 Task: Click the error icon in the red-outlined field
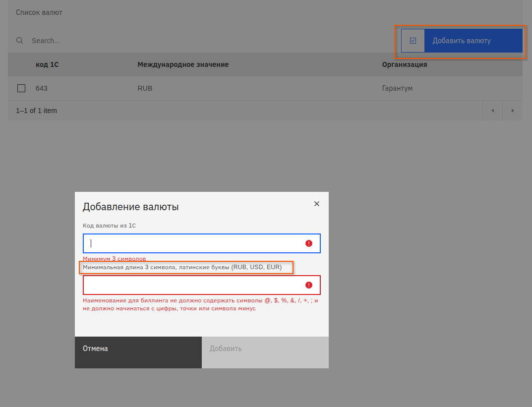tap(309, 285)
